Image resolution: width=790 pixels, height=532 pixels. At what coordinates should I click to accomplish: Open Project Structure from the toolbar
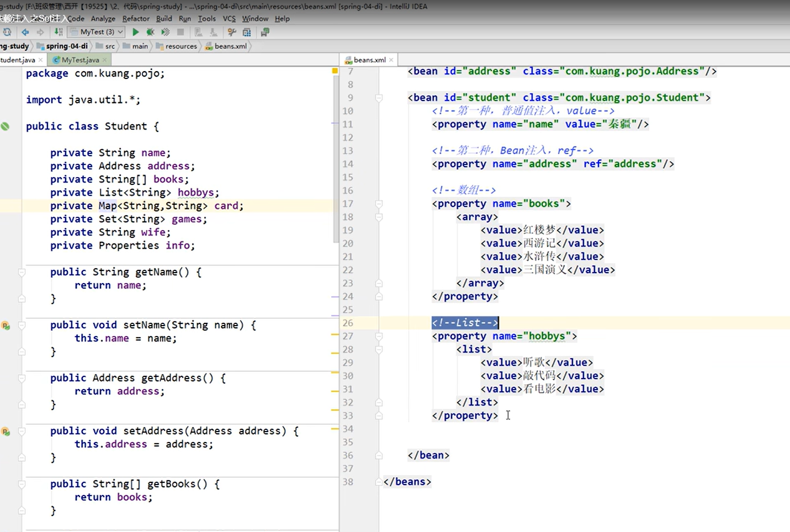tap(247, 32)
